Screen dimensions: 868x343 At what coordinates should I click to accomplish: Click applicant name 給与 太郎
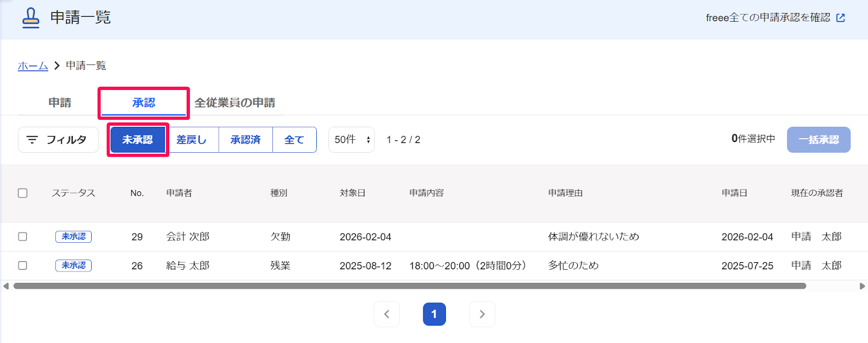(188, 266)
